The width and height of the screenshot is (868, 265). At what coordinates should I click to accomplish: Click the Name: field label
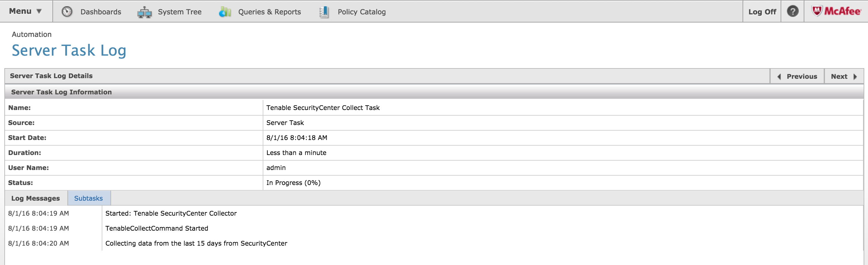pos(19,108)
